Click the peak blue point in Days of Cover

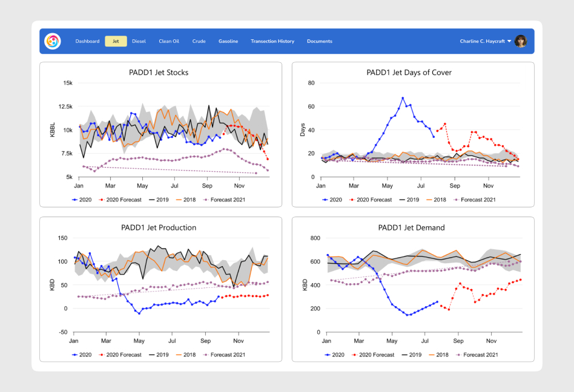coord(403,98)
